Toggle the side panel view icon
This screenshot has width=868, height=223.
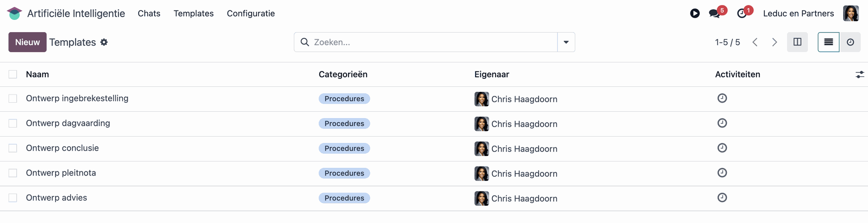[797, 42]
